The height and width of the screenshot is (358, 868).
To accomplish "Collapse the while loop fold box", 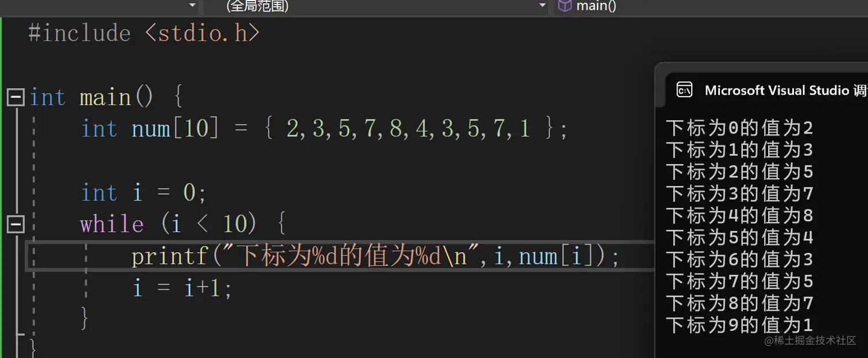I will [15, 224].
